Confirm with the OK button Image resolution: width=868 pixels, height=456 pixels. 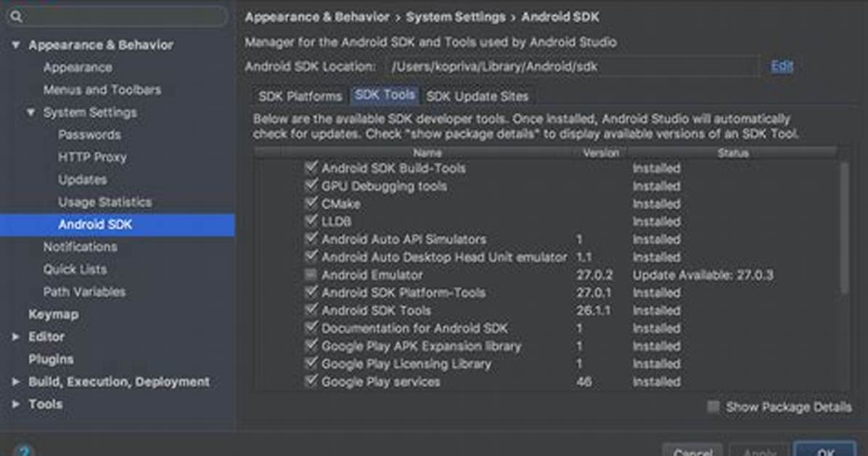[825, 450]
